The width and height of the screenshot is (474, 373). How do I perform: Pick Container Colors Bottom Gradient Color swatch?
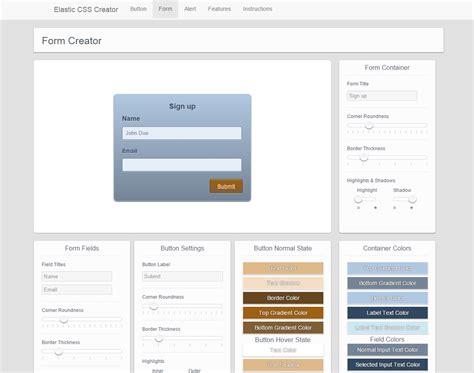point(387,283)
